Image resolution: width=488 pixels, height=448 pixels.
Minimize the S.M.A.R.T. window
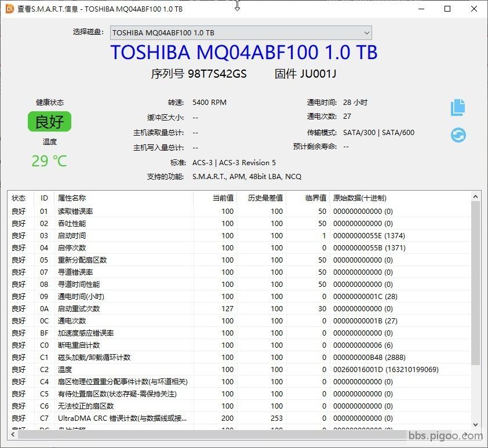[x=421, y=9]
